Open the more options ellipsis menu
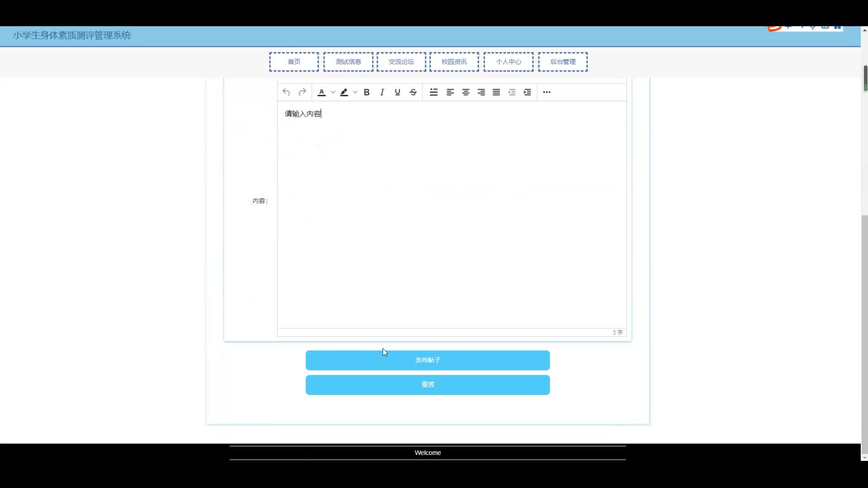 point(547,92)
